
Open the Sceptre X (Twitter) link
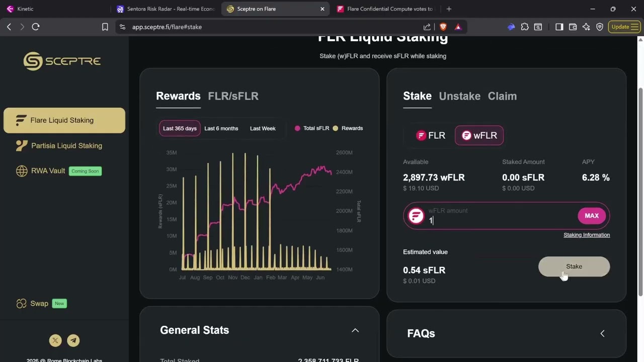(x=55, y=340)
